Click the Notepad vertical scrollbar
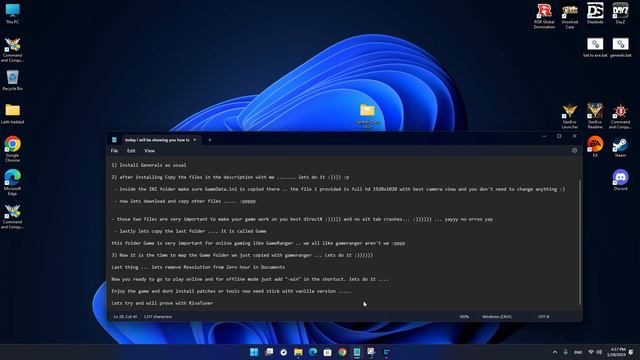Image resolution: width=640 pixels, height=360 pixels. [x=580, y=242]
